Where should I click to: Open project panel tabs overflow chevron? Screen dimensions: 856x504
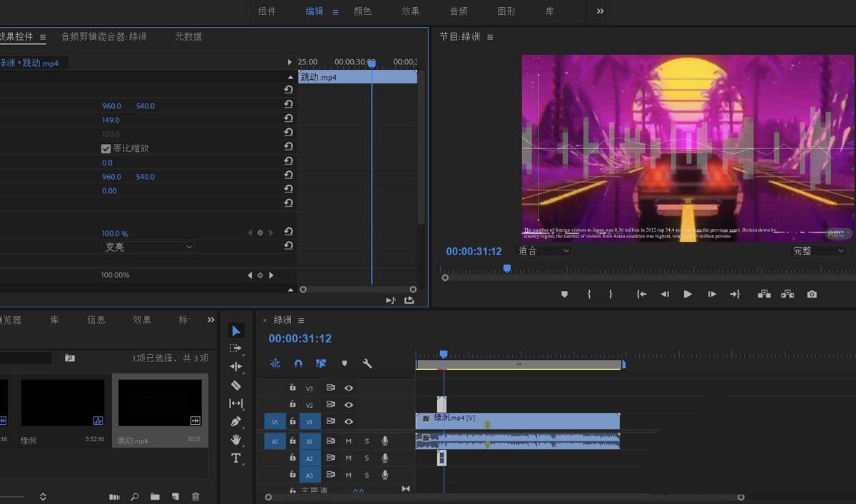coord(210,319)
